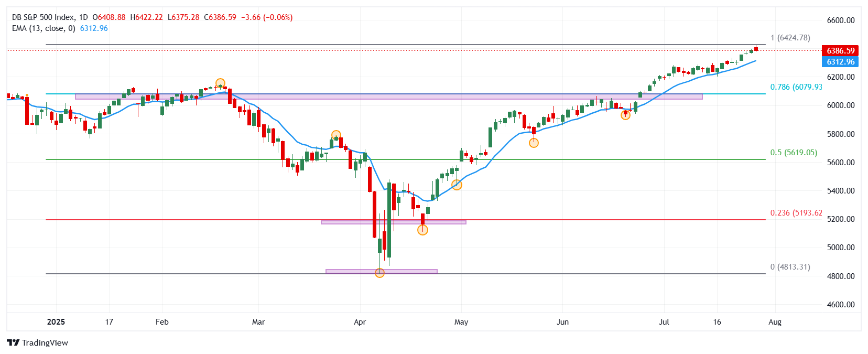Viewport: 868px width, 354px height.
Task: Click the May label on the time axis
Action: pyautogui.click(x=461, y=322)
